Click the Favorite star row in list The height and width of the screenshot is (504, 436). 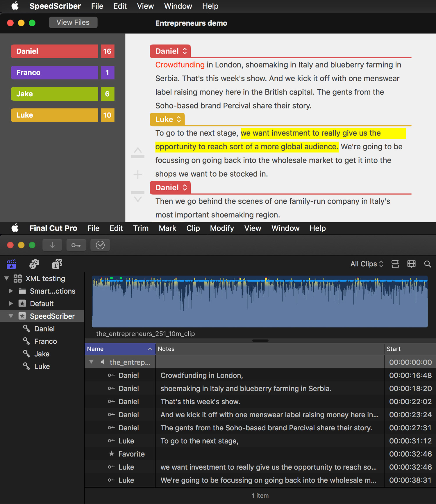(260, 454)
